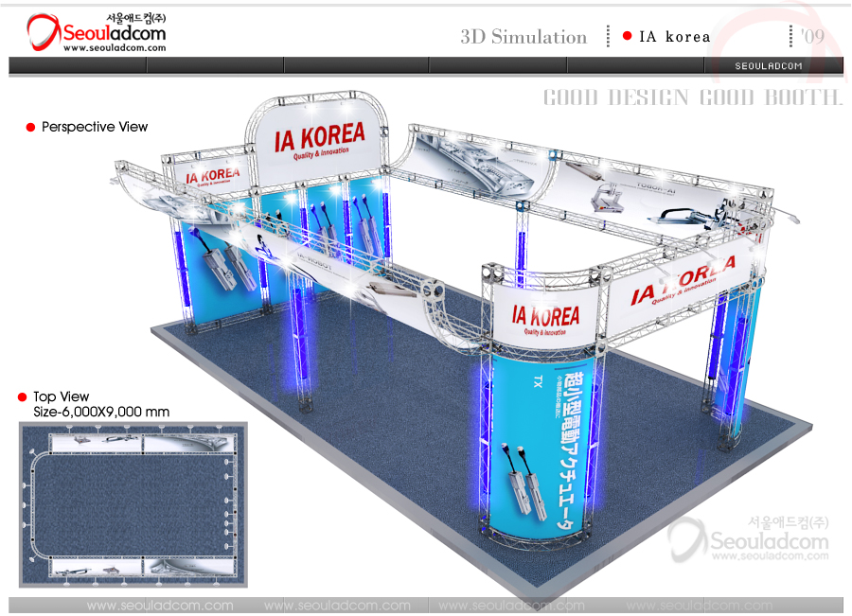Click the GOOD DESIGN GOOD BOOTH slogan
The height and width of the screenshot is (616, 852).
pyautogui.click(x=692, y=97)
